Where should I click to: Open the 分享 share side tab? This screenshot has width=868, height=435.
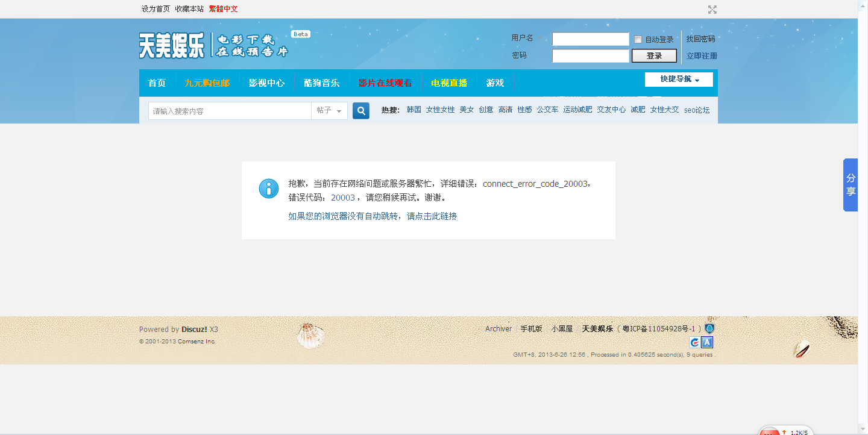[851, 185]
